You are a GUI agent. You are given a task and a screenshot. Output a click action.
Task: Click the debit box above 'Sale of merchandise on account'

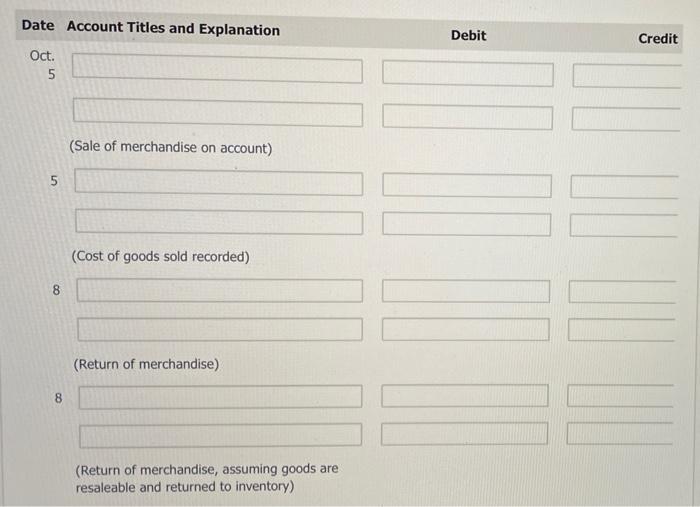tap(467, 117)
